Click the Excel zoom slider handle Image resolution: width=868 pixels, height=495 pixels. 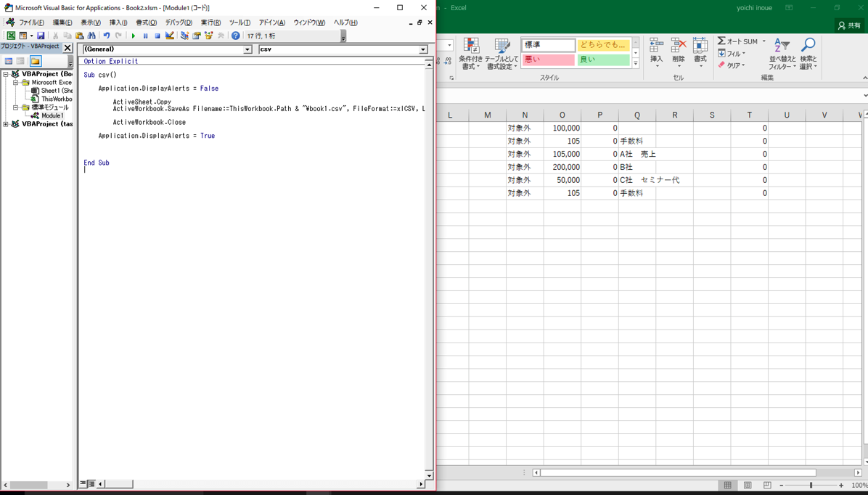[811, 486]
